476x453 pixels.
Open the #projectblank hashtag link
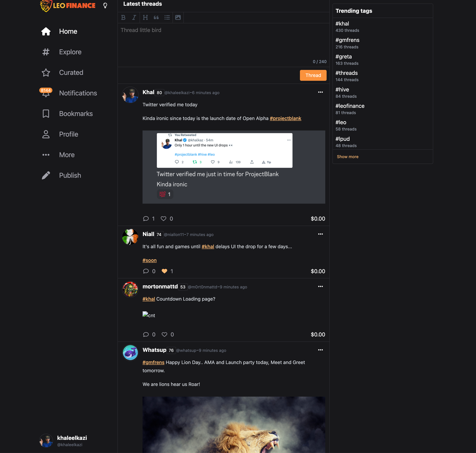pyautogui.click(x=285, y=118)
